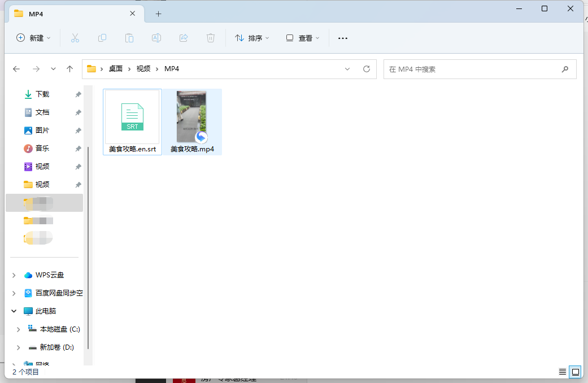Click the Share icon in toolbar
Screen dimensions: 588x383
[x=184, y=38]
